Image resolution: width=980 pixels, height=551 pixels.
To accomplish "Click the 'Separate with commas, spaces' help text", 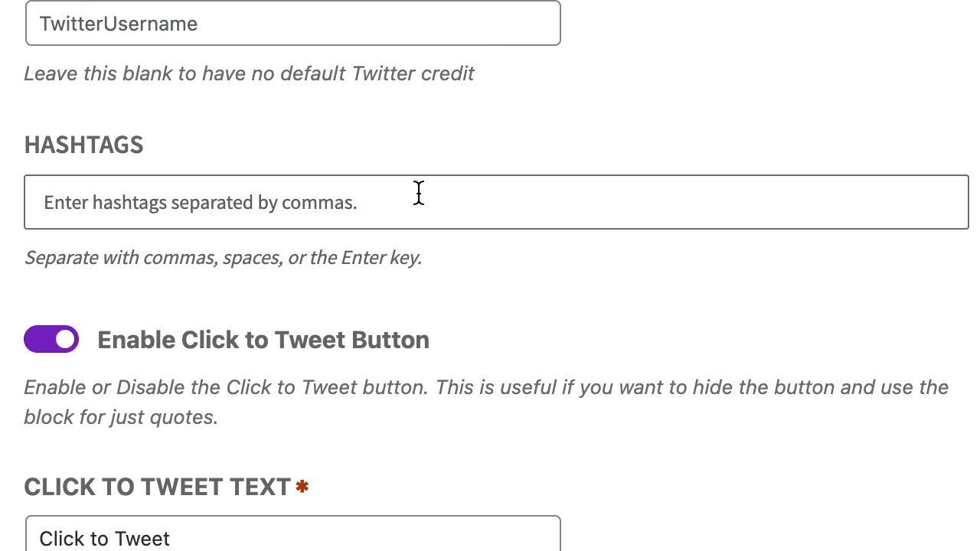I will (x=223, y=257).
